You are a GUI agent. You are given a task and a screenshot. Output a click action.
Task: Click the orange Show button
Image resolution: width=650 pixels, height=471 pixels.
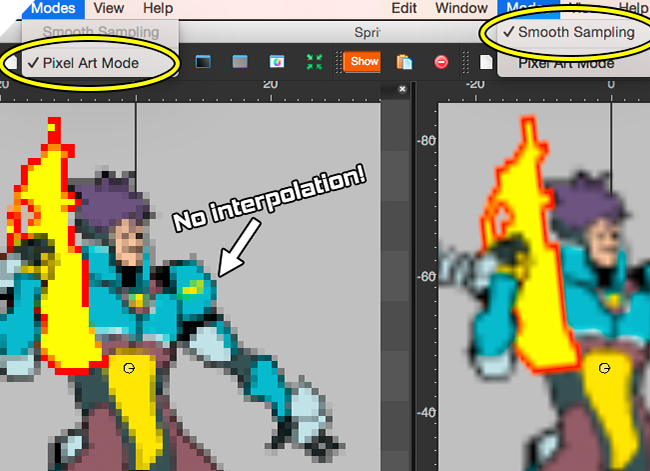click(362, 62)
